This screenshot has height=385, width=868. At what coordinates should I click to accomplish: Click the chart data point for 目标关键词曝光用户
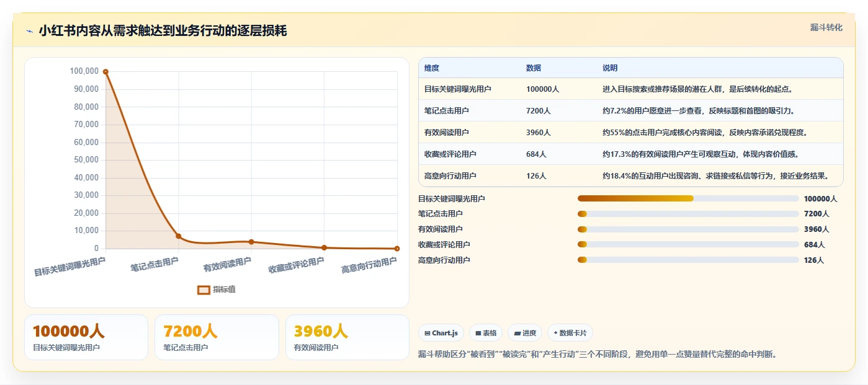(x=105, y=72)
